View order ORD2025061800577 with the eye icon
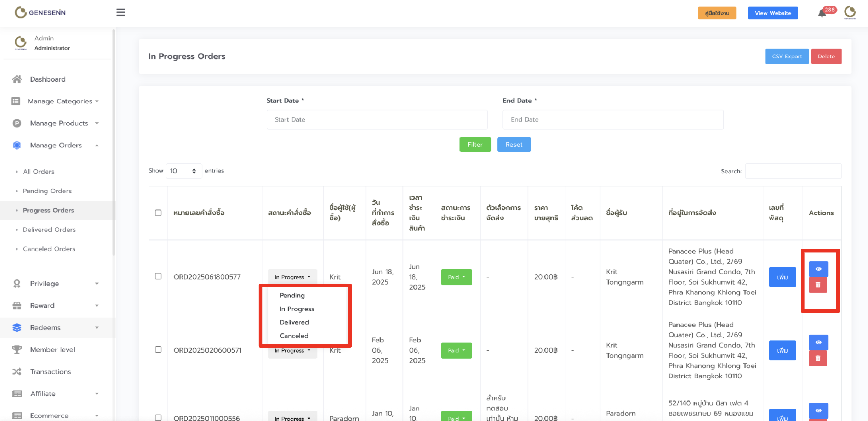The image size is (868, 421). [818, 269]
